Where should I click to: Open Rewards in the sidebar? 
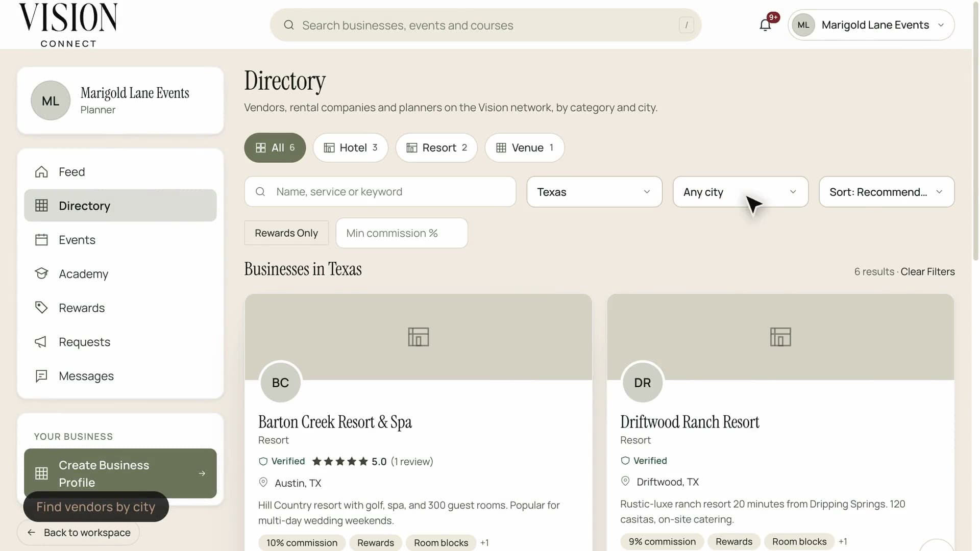tap(120, 308)
